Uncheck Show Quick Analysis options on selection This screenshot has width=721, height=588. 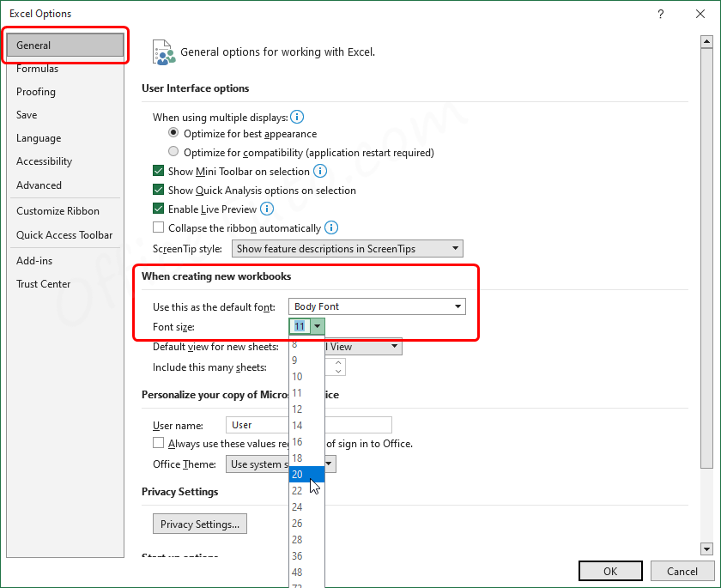click(x=159, y=190)
